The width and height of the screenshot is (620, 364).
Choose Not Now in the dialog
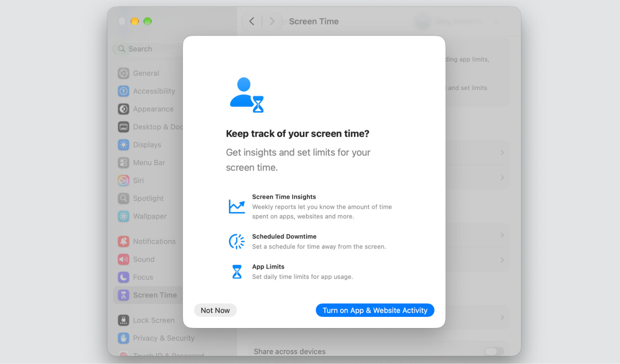(x=215, y=310)
